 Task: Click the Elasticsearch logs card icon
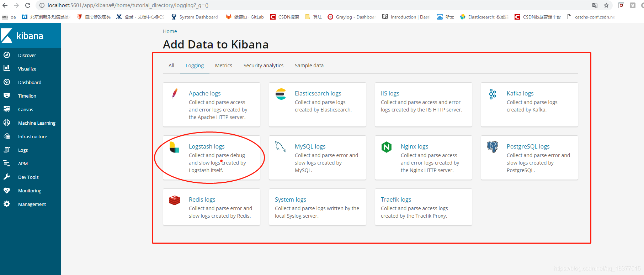pyautogui.click(x=281, y=94)
